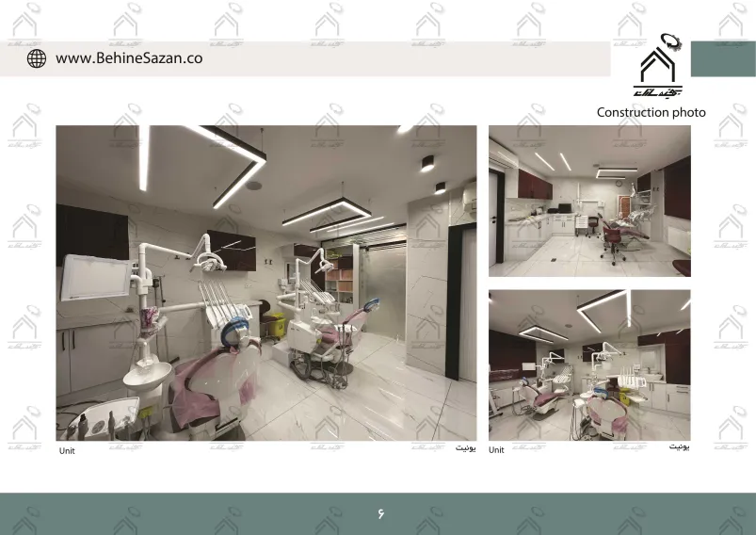The height and width of the screenshot is (535, 756).
Task: Click the square pendant light in large photo
Action: 327,213
